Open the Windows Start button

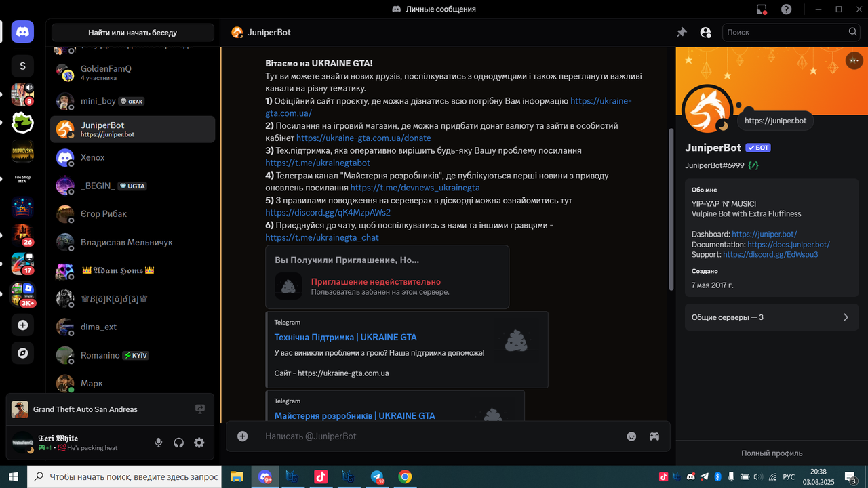(x=14, y=476)
